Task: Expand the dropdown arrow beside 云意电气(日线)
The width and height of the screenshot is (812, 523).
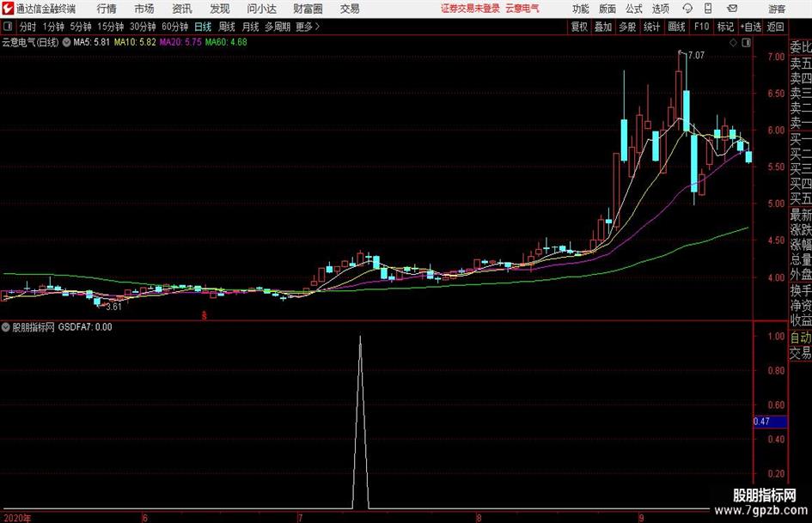Action: [x=66, y=42]
